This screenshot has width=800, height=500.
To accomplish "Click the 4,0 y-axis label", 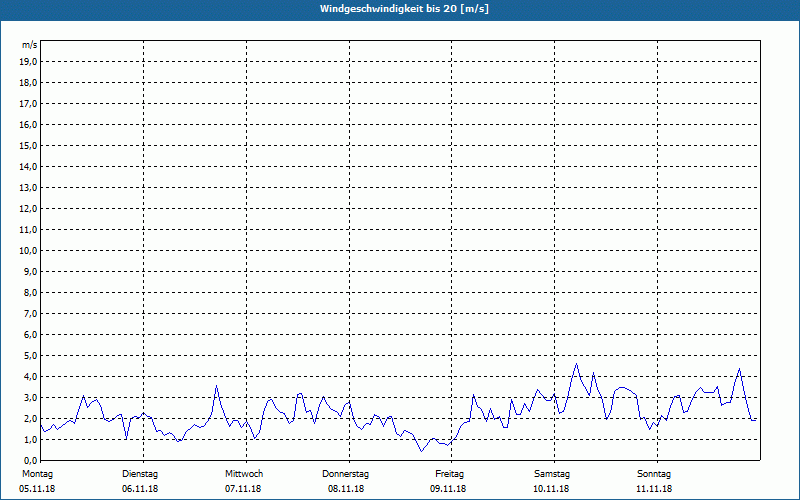I will pyautogui.click(x=30, y=377).
